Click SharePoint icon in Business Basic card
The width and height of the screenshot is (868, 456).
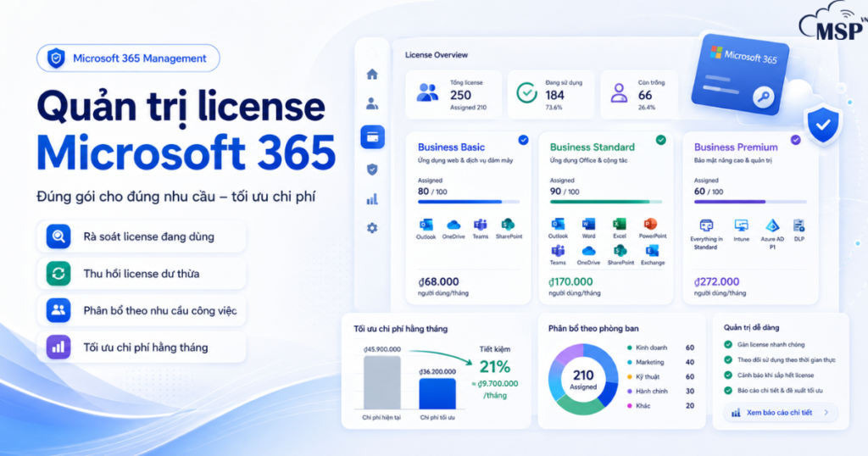point(509,224)
